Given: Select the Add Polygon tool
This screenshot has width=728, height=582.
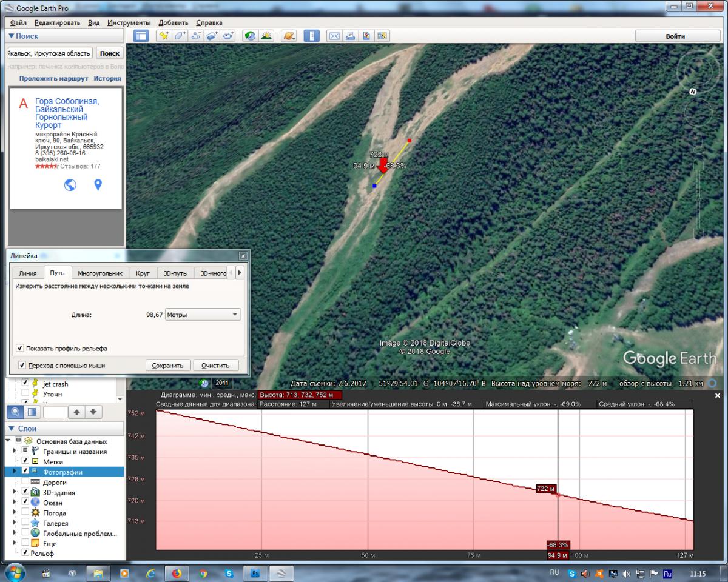Looking at the screenshot, I should (x=180, y=36).
